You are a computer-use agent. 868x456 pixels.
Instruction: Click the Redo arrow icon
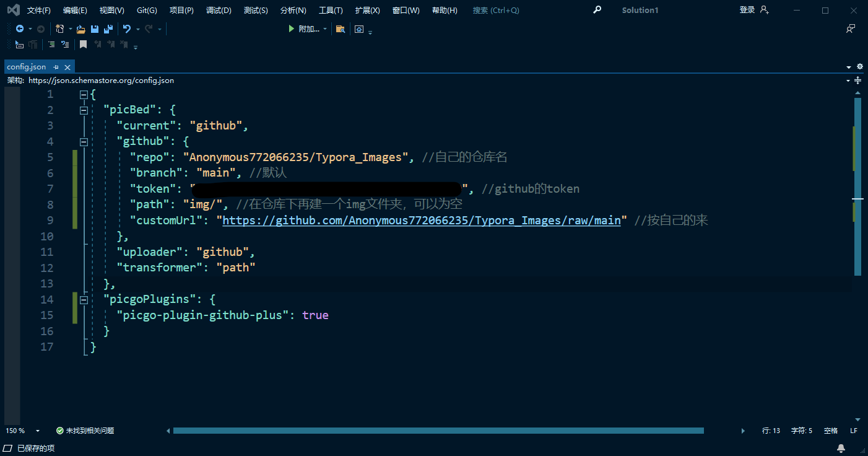coord(149,29)
